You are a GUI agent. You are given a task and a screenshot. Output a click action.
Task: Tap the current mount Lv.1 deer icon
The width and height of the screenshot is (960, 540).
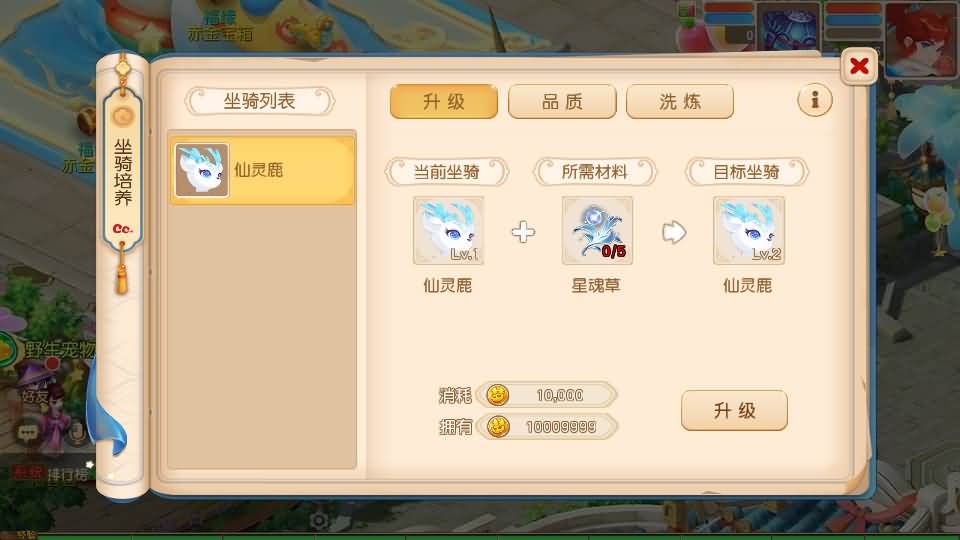pyautogui.click(x=448, y=230)
